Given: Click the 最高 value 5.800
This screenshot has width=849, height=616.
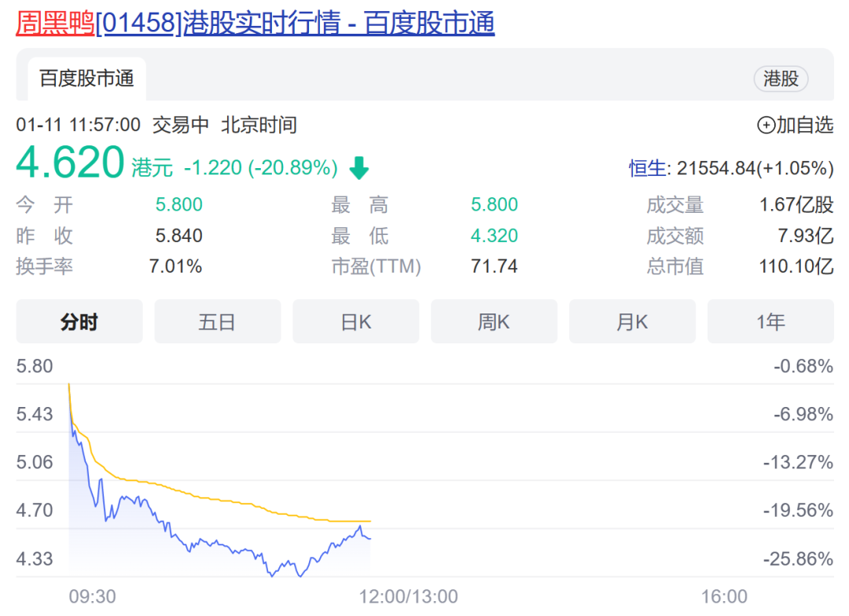Looking at the screenshot, I should click(494, 204).
